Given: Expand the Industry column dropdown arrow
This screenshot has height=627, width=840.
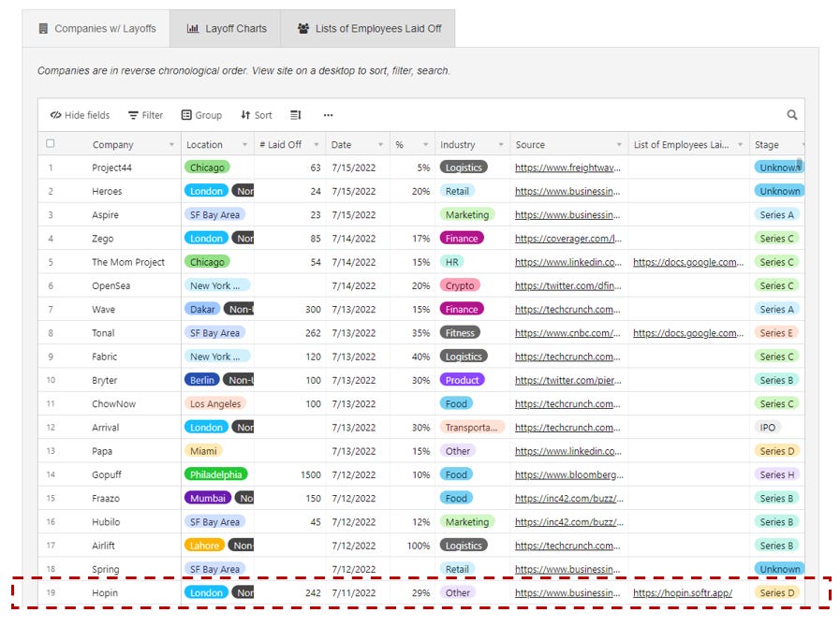Looking at the screenshot, I should coord(501,144).
